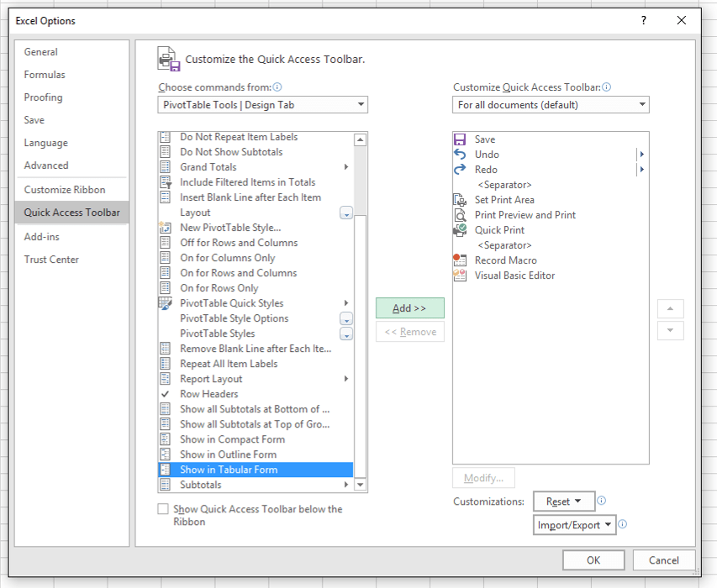Select the Print Preview and Print icon
This screenshot has height=588, width=717.
tap(459, 215)
